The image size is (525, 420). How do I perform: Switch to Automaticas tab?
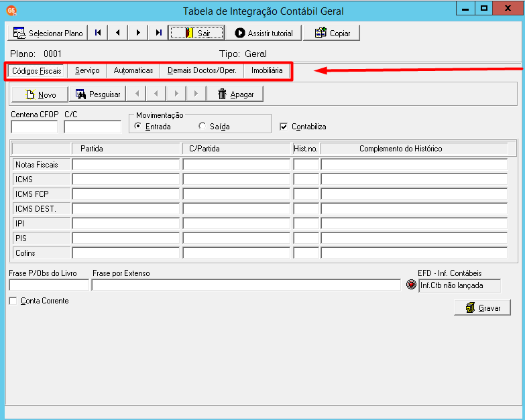click(133, 70)
